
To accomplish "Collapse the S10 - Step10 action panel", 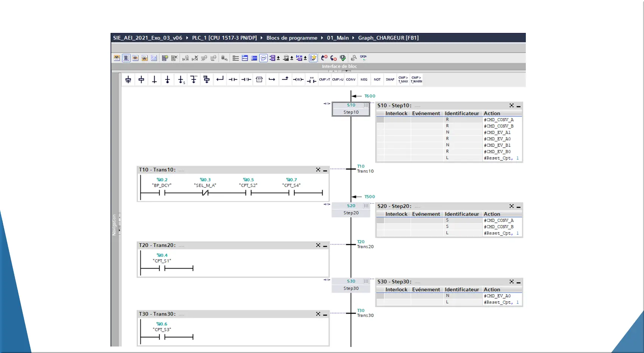I will point(518,106).
